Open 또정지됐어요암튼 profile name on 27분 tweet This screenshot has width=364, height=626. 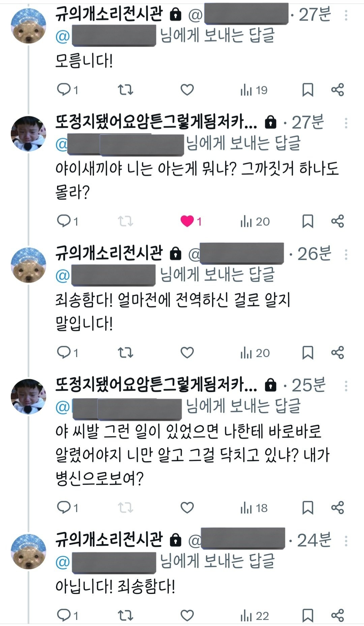[x=156, y=122]
